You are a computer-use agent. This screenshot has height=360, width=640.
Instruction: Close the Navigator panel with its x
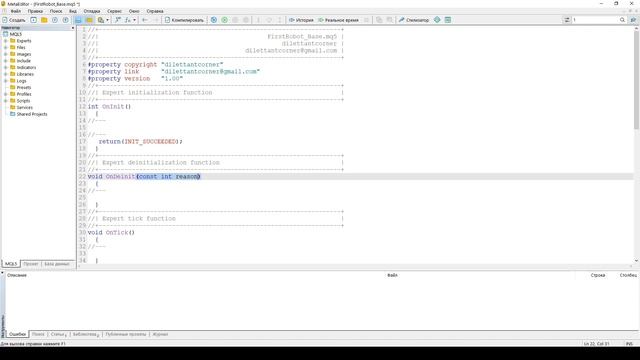pyautogui.click(x=73, y=28)
